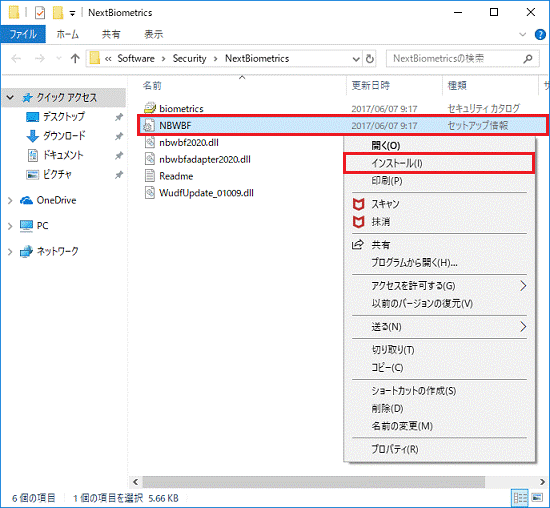Select the Readme file
This screenshot has height=508, width=550.
tap(176, 176)
